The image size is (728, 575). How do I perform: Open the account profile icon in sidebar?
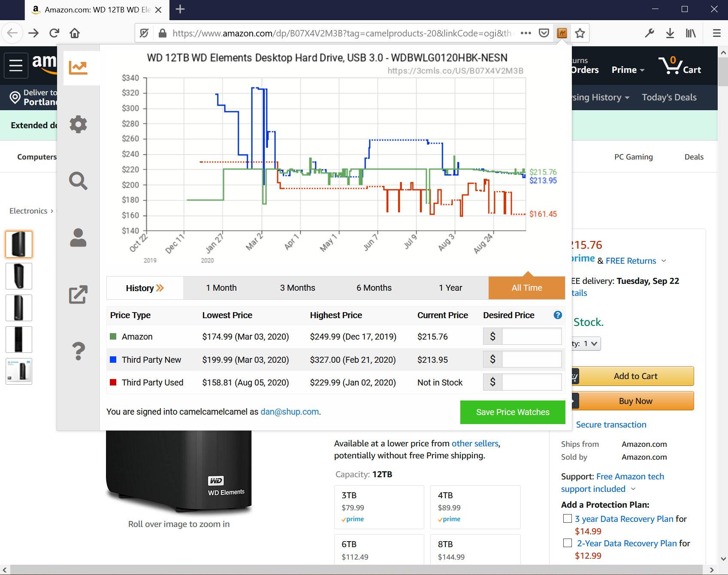pos(78,238)
